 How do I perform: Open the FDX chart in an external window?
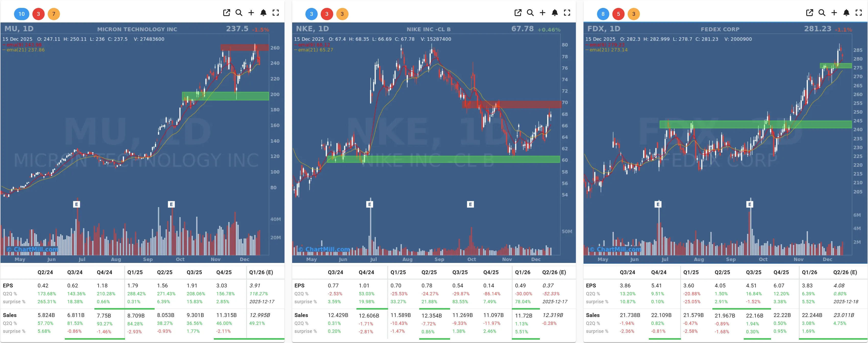coord(810,12)
